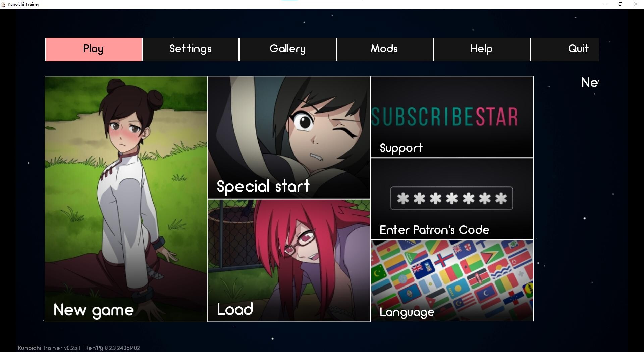Click the Kunoichi Trainer title bar icon
Screen dimensions: 644x352
click(x=4, y=4)
